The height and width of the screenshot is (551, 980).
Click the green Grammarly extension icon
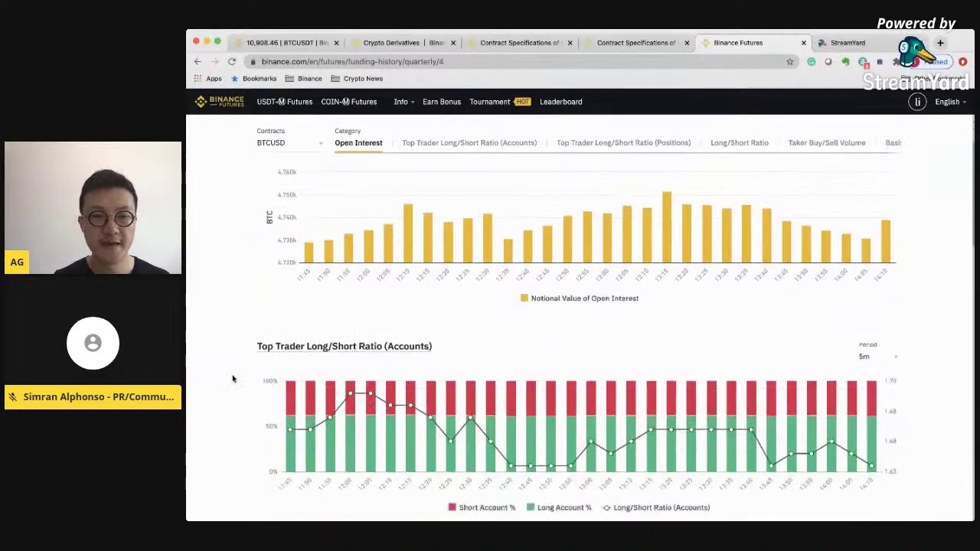812,61
